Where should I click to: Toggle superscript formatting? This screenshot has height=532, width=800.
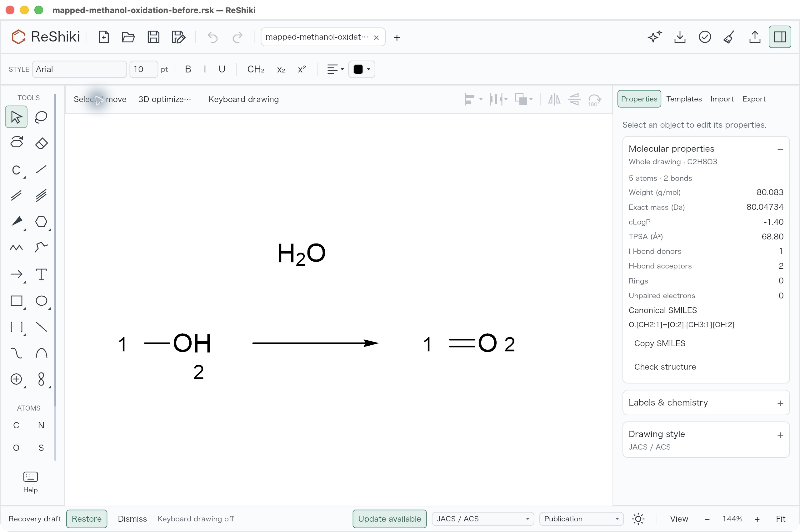302,69
